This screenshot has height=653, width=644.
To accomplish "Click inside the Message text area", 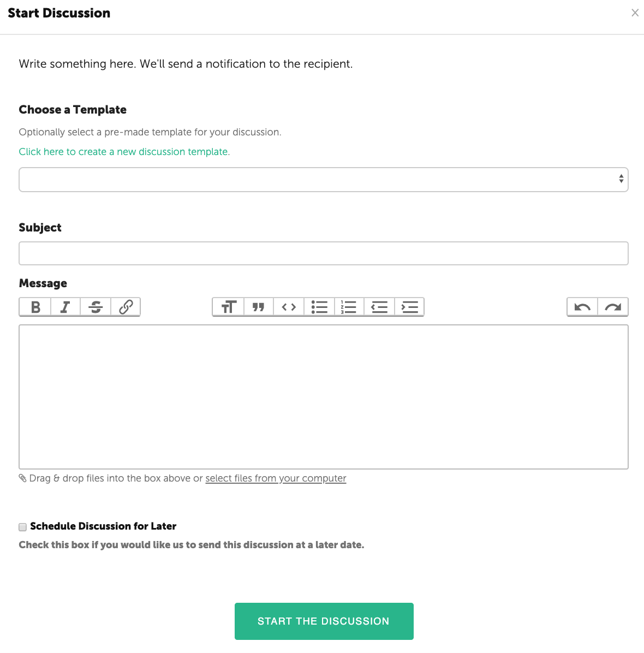I will (323, 396).
